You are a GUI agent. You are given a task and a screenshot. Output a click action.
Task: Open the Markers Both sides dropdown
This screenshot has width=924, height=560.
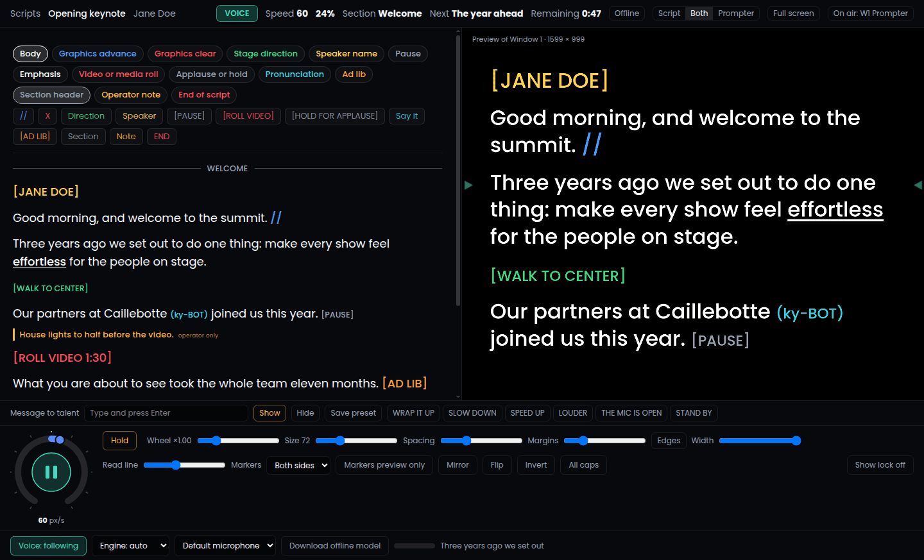300,465
